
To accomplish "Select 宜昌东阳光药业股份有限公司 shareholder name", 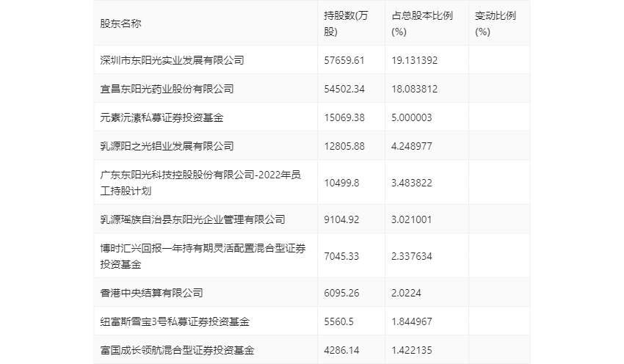I will tap(167, 89).
